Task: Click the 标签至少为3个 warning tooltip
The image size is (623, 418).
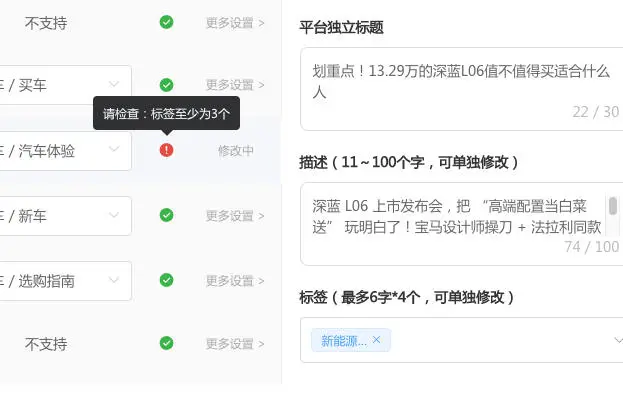Action: point(166,113)
